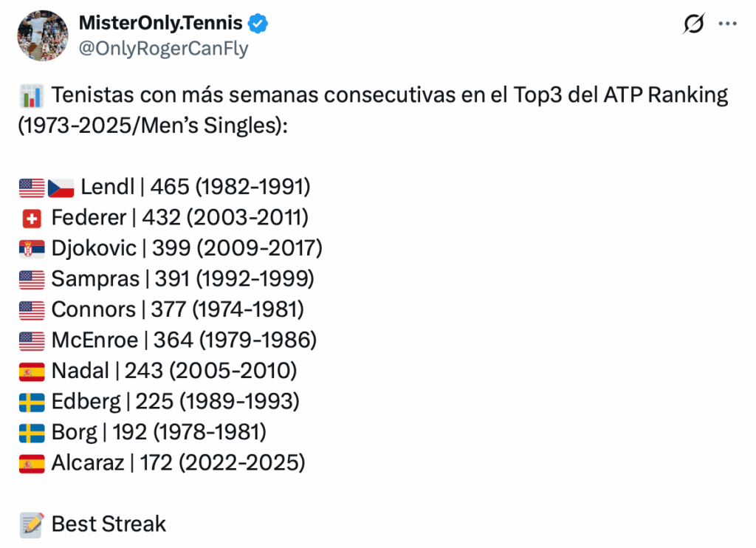The image size is (756, 548).
Task: Click the Swiss flag beside Federer
Action: tap(32, 219)
